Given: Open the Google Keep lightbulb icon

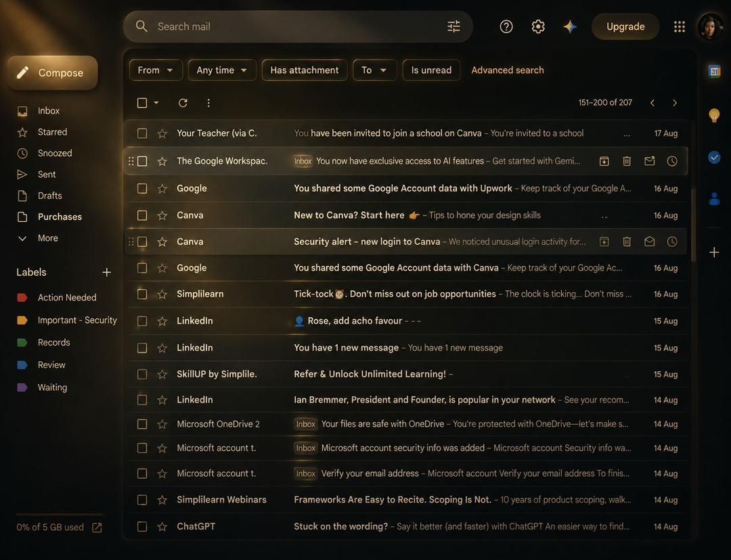Looking at the screenshot, I should click(714, 115).
